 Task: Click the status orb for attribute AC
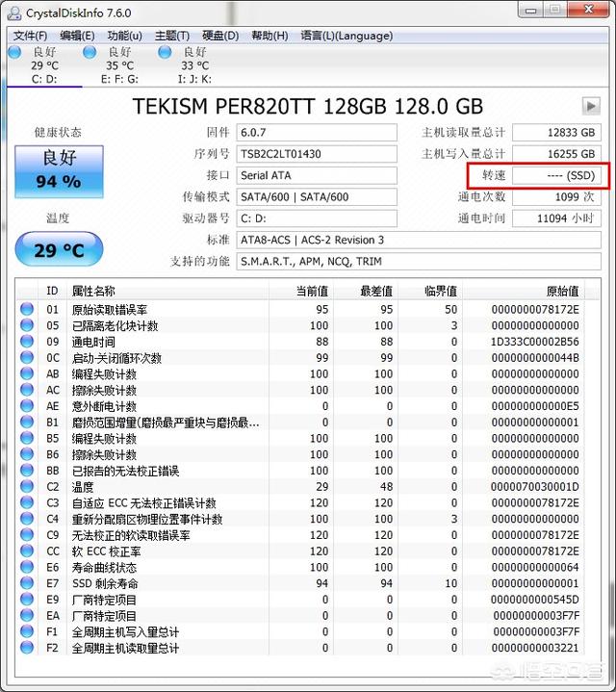[27, 389]
